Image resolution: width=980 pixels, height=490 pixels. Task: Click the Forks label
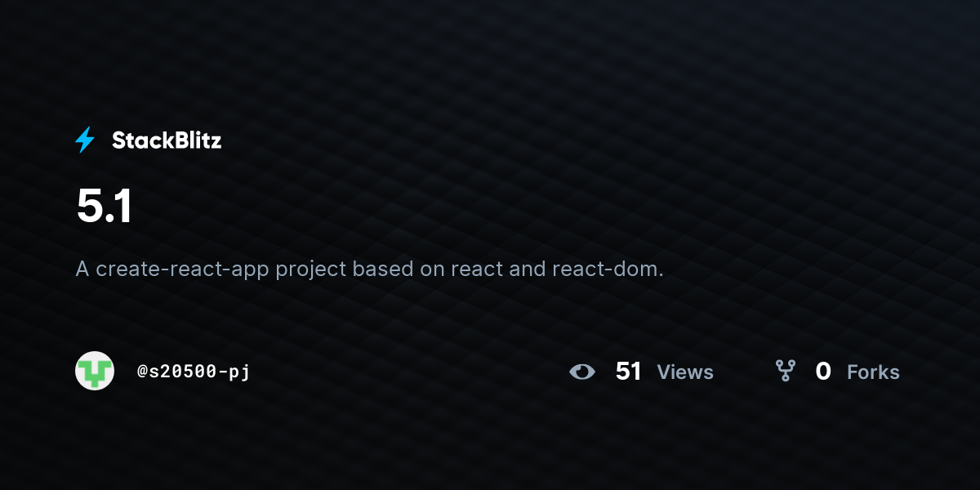(x=873, y=372)
